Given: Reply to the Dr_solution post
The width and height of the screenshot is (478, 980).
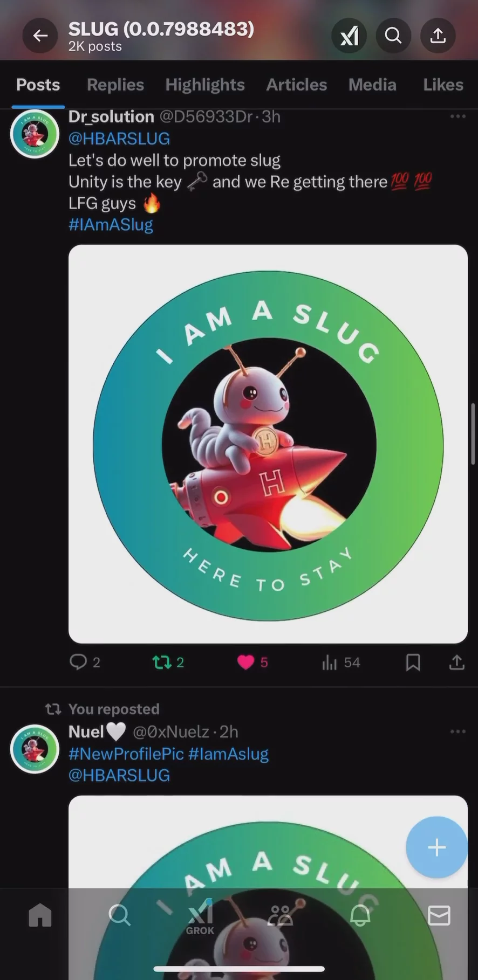Looking at the screenshot, I should click(79, 662).
